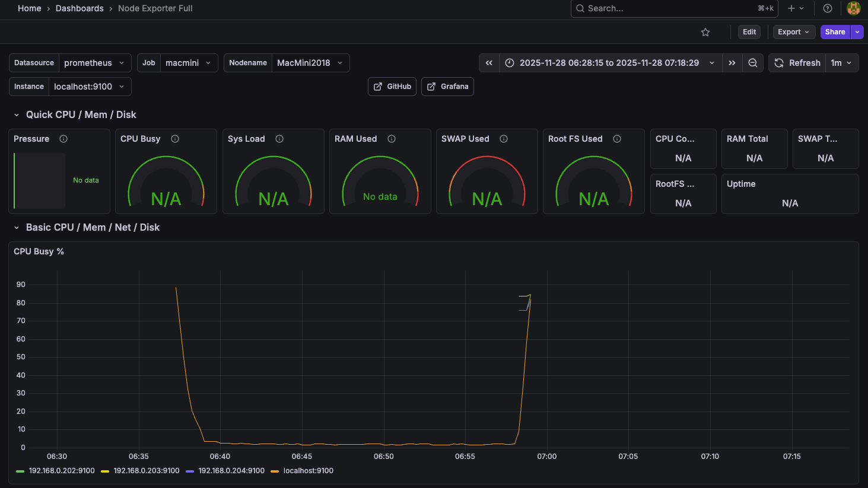868x488 pixels.
Task: Open the GitHub external link
Action: click(x=392, y=87)
